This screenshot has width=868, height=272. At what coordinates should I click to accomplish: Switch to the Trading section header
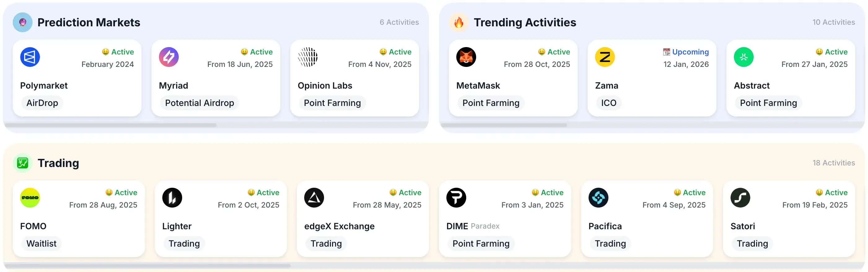pos(58,163)
